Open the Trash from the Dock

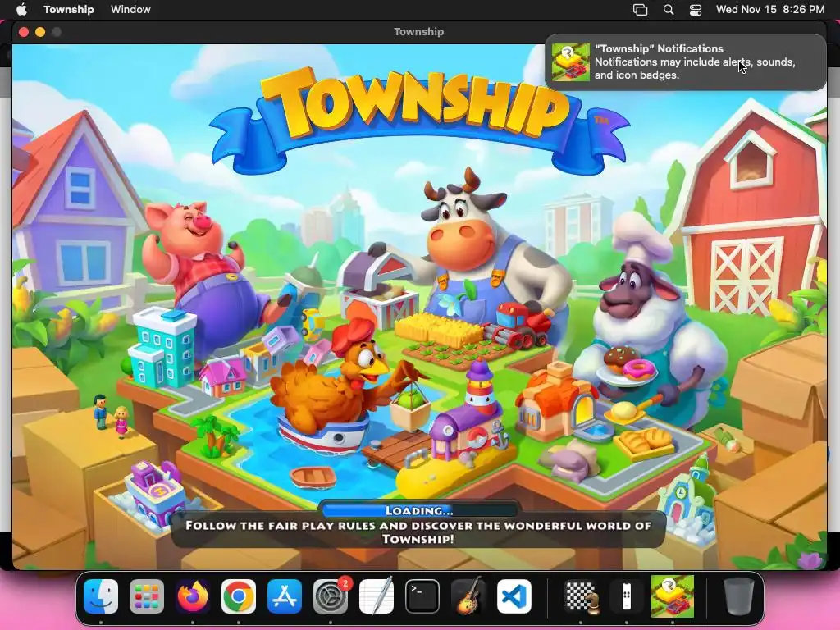(739, 596)
